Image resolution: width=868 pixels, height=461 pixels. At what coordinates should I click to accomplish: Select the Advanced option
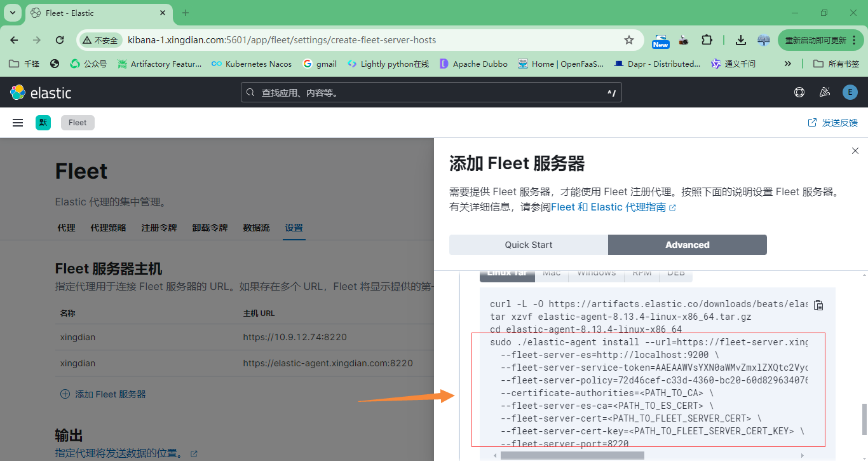[x=688, y=245]
